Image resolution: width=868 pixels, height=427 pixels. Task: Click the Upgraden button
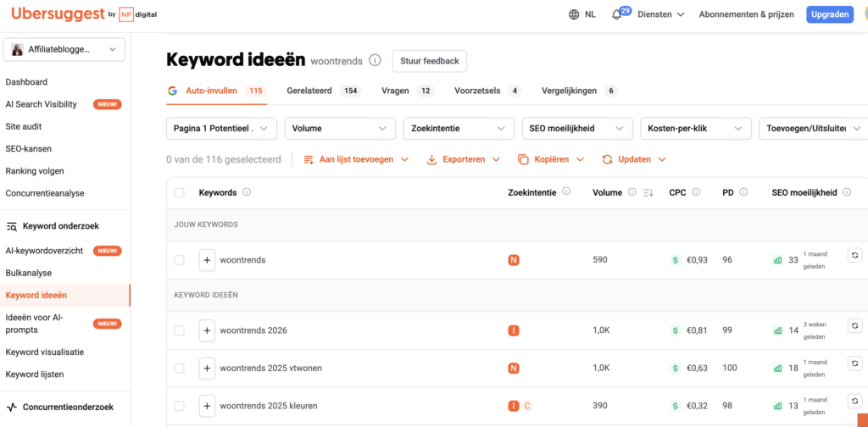coord(829,14)
